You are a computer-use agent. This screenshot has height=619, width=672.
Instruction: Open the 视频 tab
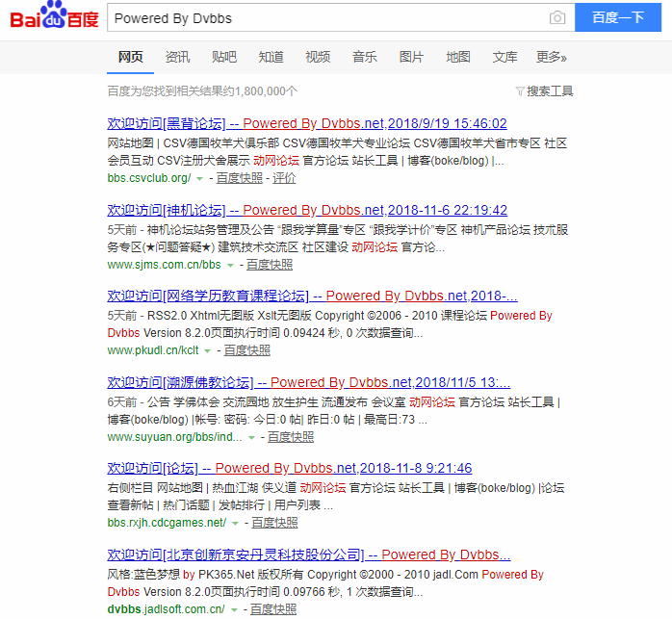(318, 57)
